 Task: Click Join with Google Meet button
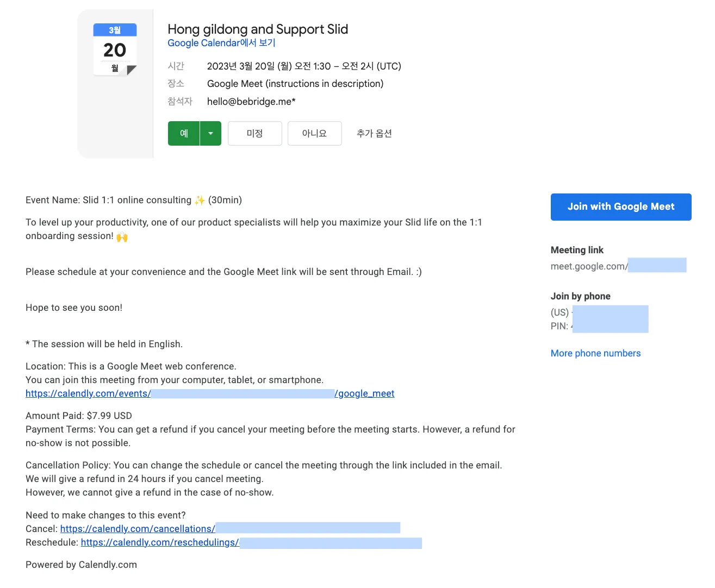point(620,207)
